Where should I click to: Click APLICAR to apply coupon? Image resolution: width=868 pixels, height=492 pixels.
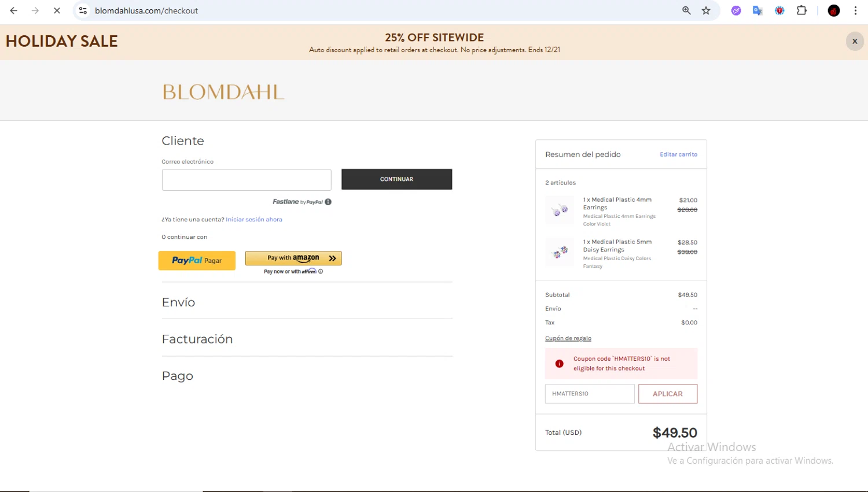668,394
